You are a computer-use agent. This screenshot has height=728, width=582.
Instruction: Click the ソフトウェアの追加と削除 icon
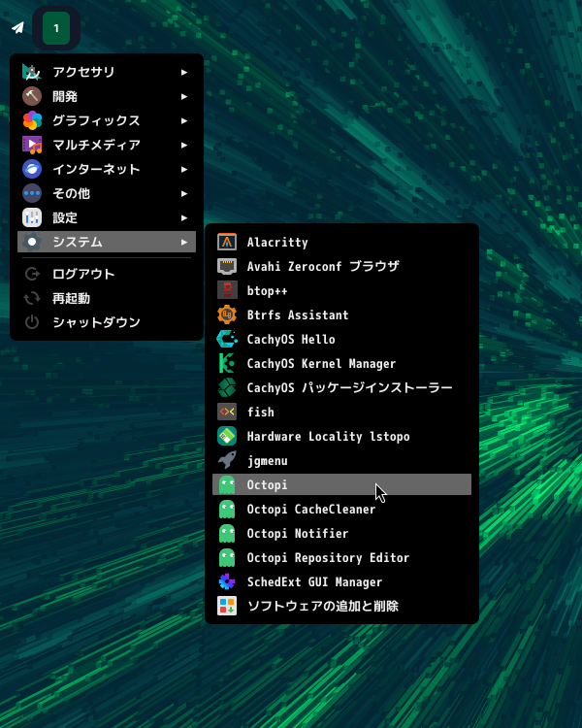tap(227, 606)
